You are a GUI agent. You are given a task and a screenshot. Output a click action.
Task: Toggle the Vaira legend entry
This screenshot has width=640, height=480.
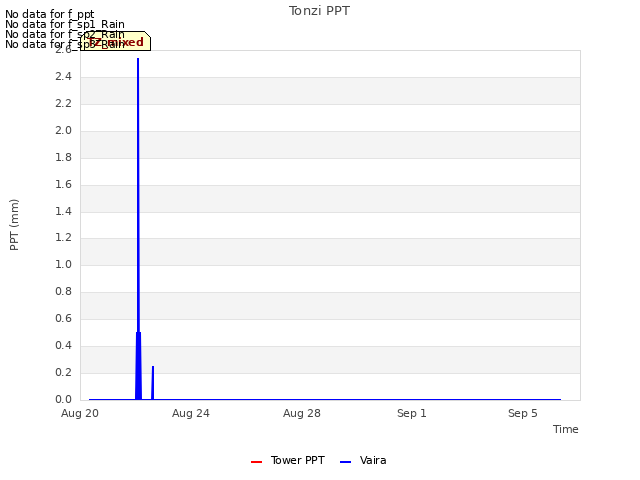[363, 460]
